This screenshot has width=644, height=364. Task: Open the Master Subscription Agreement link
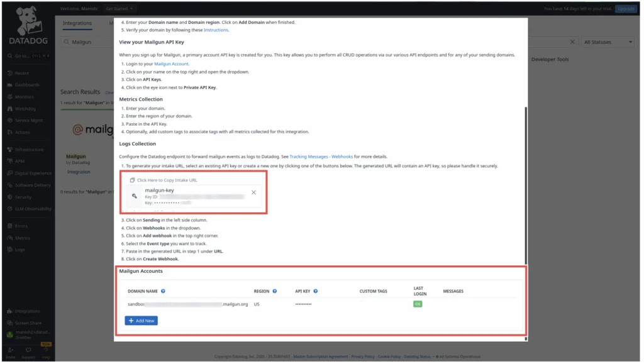coord(320,356)
